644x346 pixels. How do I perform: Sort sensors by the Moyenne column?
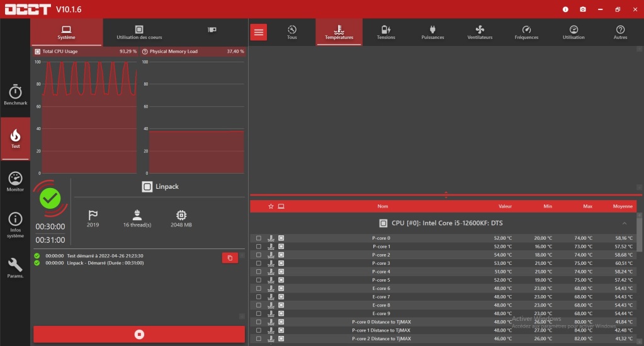pos(623,206)
